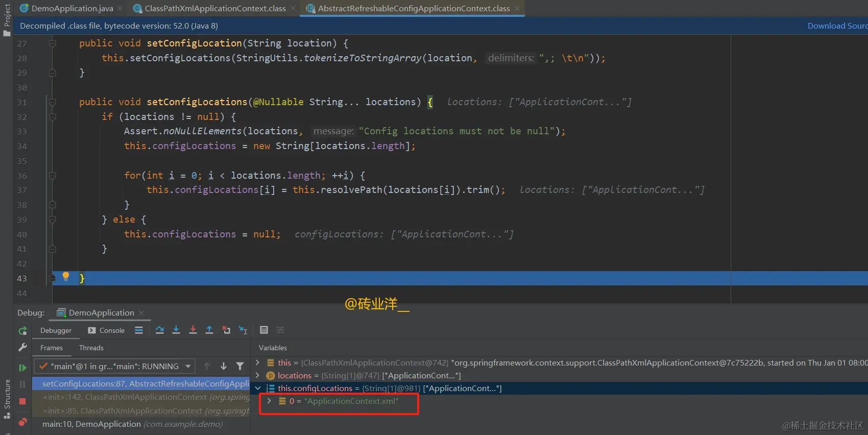Screen dimensions: 868x435
Task: Switch to the Frames tab
Action: tap(52, 348)
